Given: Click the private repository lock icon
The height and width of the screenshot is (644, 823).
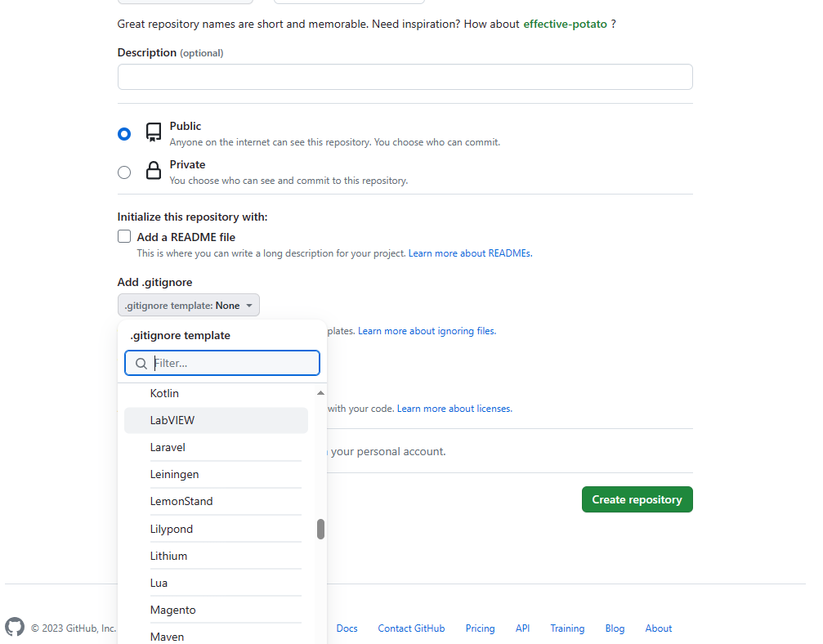Looking at the screenshot, I should (154, 171).
